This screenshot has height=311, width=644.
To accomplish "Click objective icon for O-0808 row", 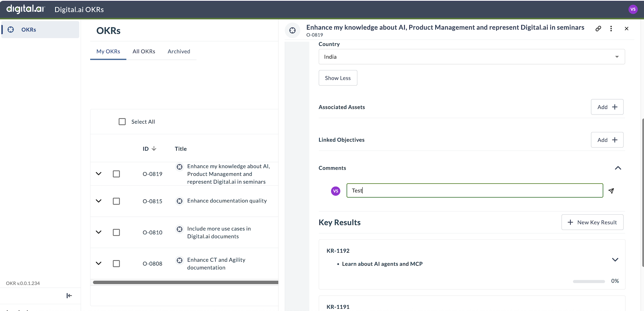I will (x=180, y=260).
